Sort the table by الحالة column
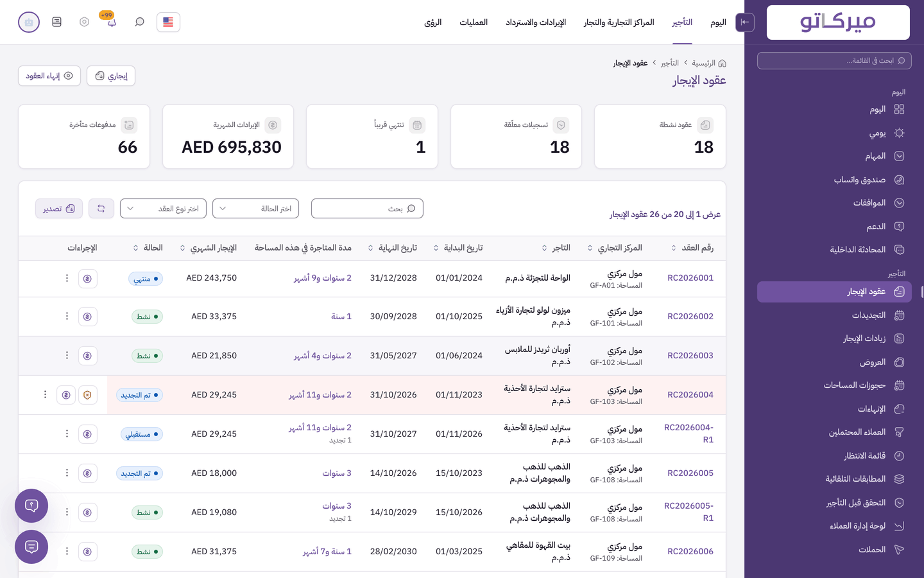Screen dimensions: 924x578 148,248
